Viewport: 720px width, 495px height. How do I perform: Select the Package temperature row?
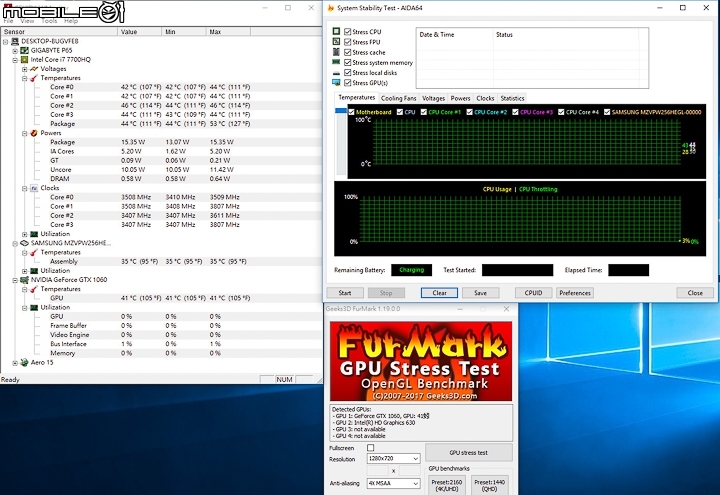161,124
